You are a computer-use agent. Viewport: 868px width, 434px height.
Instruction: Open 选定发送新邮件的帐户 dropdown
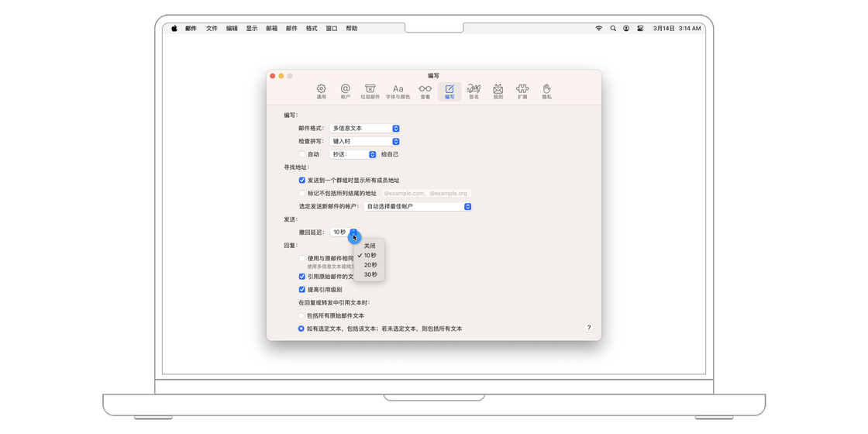418,206
